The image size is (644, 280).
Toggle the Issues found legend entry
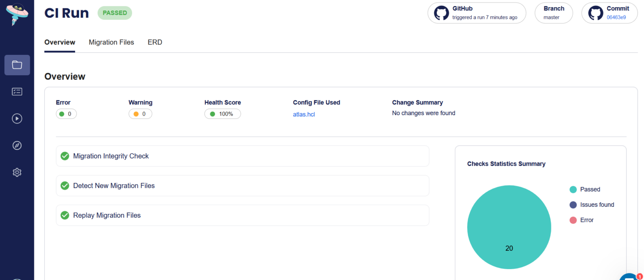tap(591, 205)
